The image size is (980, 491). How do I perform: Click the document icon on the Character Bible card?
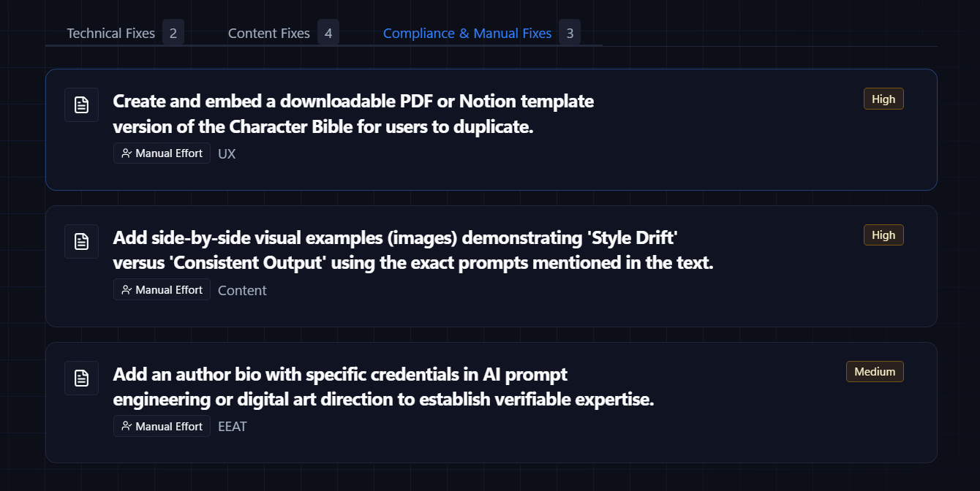[81, 104]
